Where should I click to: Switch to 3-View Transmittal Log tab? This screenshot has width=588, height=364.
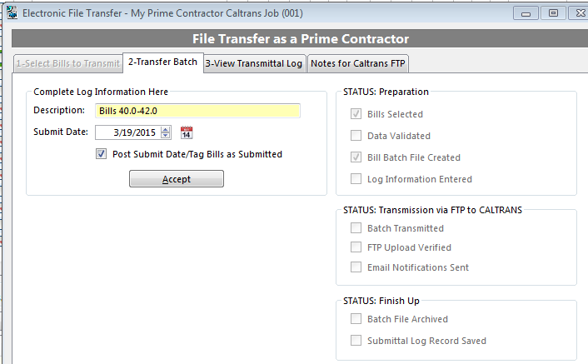coord(254,63)
